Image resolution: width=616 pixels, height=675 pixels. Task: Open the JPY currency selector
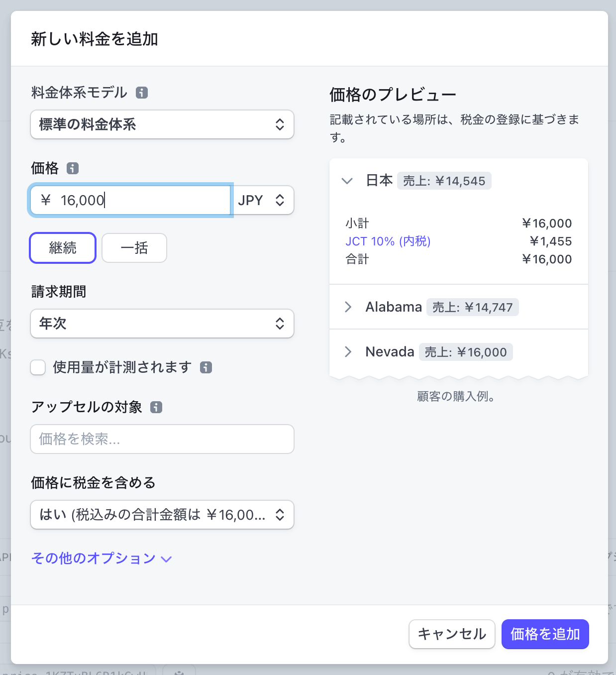pyautogui.click(x=263, y=200)
